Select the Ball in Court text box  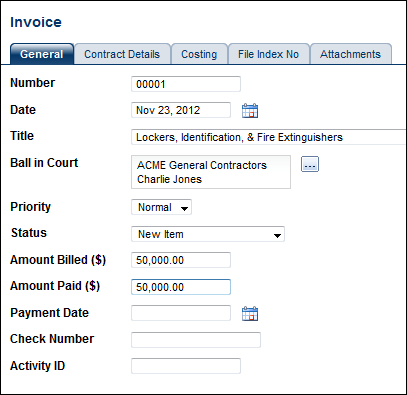tap(211, 172)
